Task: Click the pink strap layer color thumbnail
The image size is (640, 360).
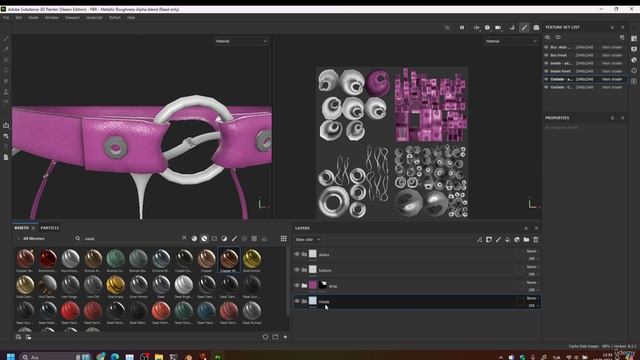Action: click(x=313, y=285)
